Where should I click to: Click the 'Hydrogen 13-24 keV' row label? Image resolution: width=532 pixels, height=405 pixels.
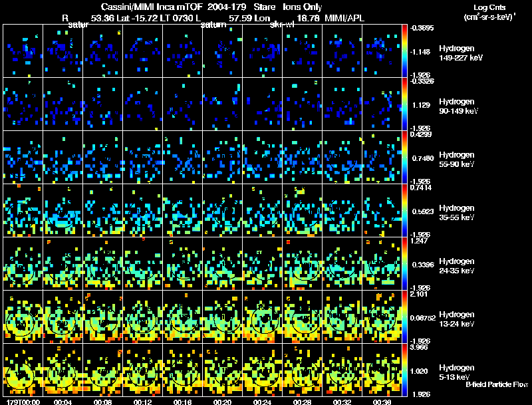coord(457,319)
